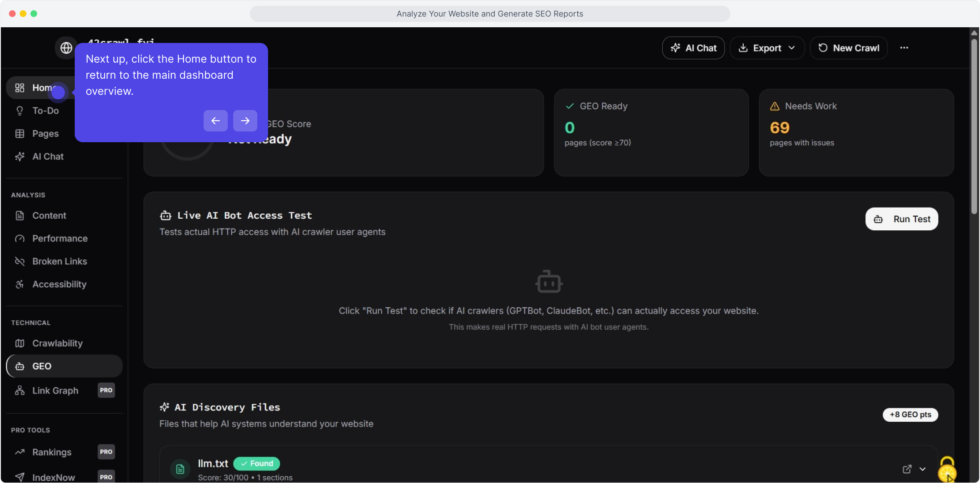Switch to the Pages sidebar item

[45, 134]
